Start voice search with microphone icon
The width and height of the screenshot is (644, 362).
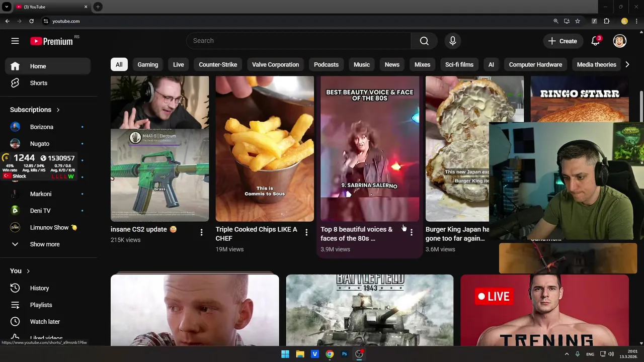click(452, 41)
